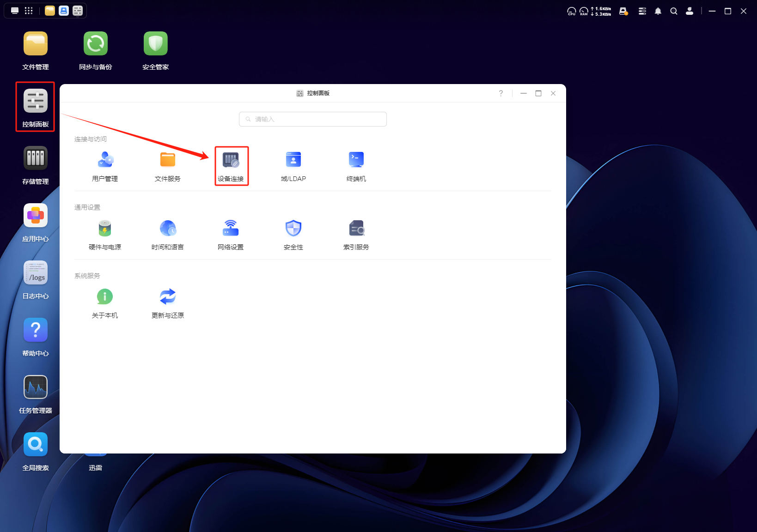Click the user account icon in top bar

pyautogui.click(x=690, y=11)
